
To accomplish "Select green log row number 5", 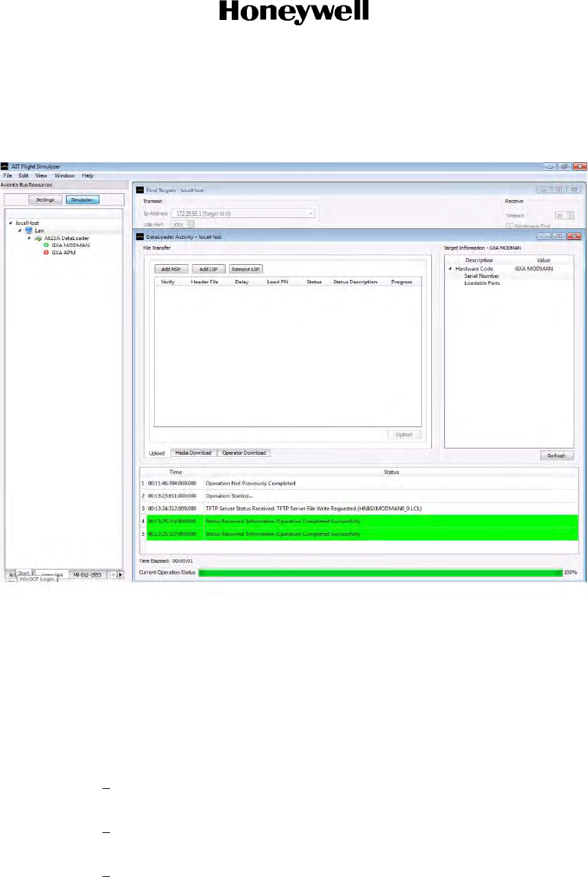I will [360, 534].
